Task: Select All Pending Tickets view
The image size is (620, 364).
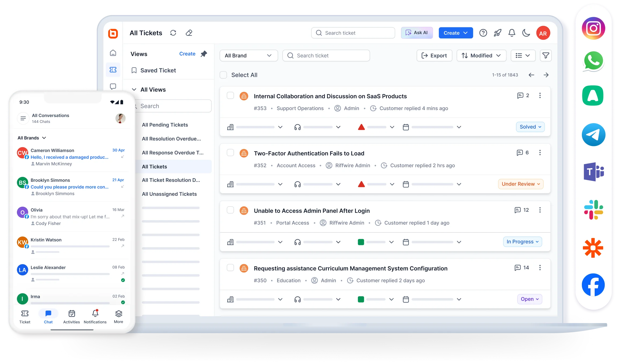Action: click(x=165, y=125)
